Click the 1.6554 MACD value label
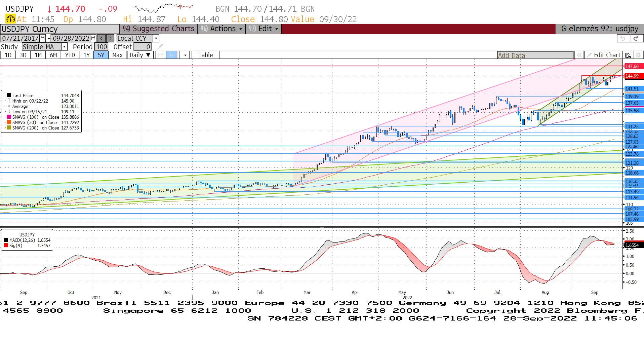Image resolution: width=644 pixels, height=337 pixels. [x=633, y=245]
